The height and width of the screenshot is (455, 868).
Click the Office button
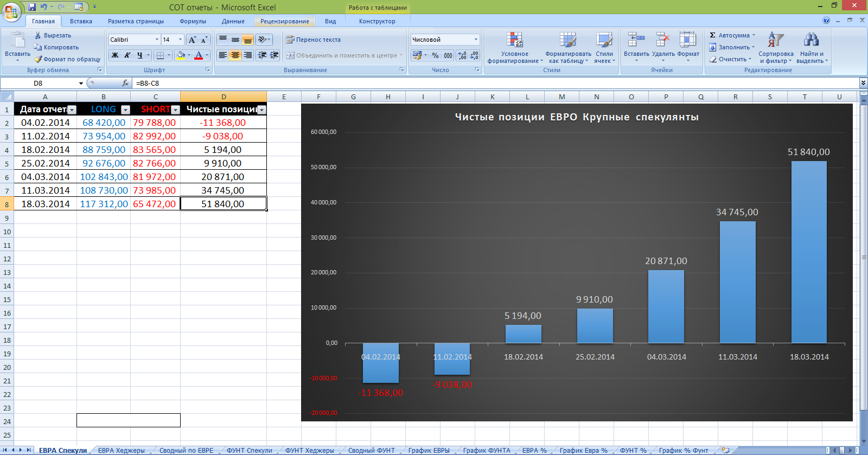coord(11,11)
